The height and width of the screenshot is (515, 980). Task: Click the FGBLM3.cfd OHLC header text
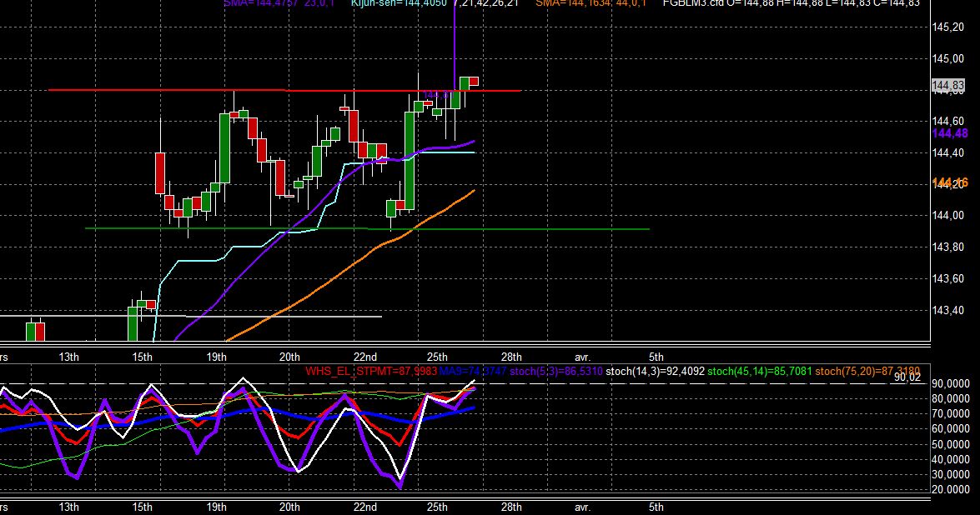coord(792,3)
